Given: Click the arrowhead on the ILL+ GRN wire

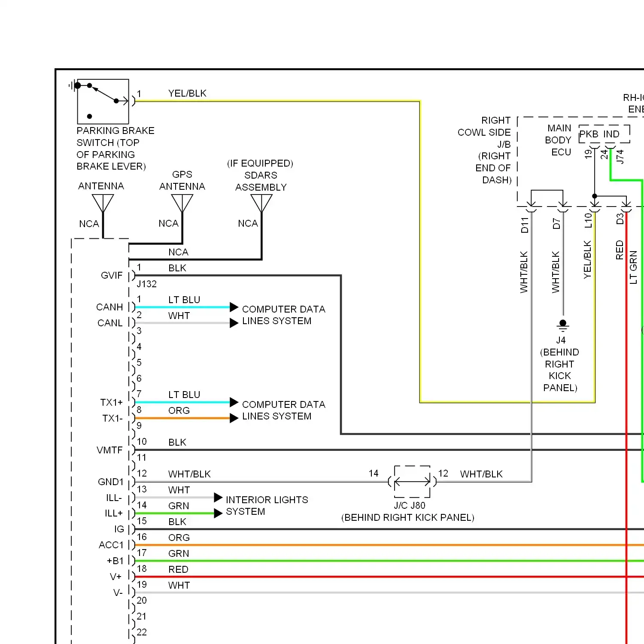Looking at the screenshot, I should 218,513.
